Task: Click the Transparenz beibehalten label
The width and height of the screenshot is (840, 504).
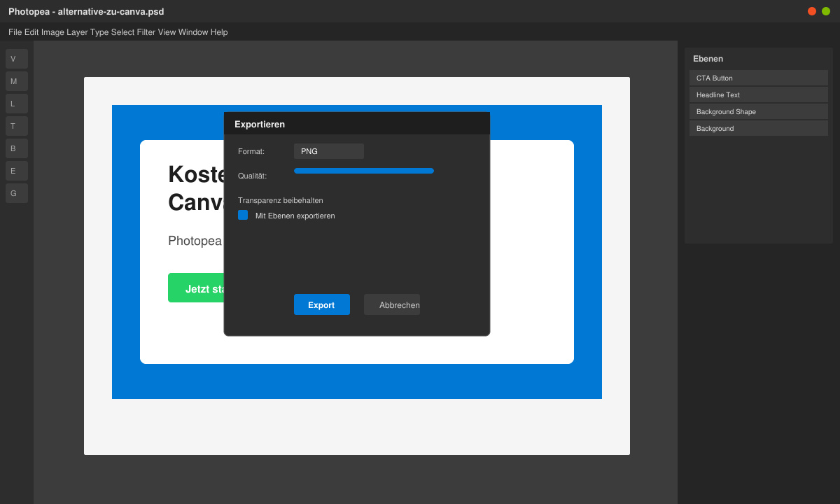Action: point(281,200)
